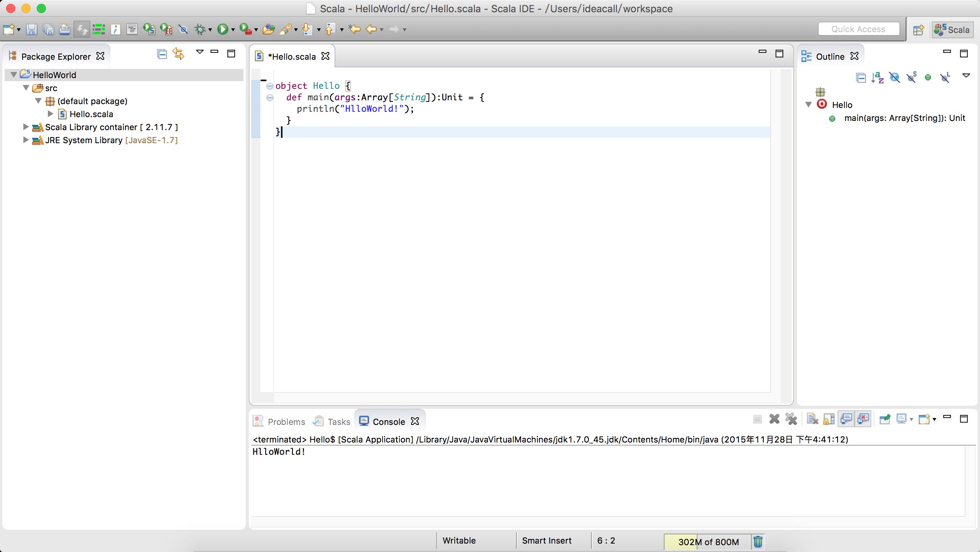Click the Save All icon
Image resolution: width=980 pixels, height=552 pixels.
click(48, 29)
